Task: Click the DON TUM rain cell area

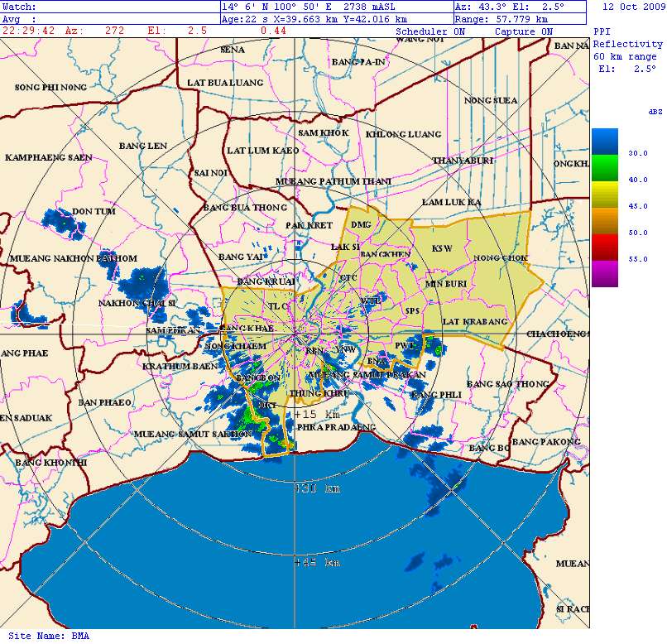Action: click(63, 221)
